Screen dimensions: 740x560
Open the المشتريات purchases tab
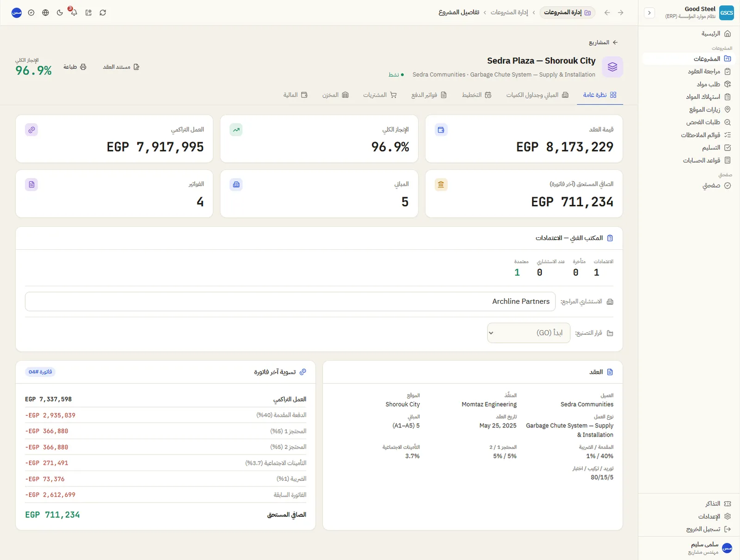(380, 95)
